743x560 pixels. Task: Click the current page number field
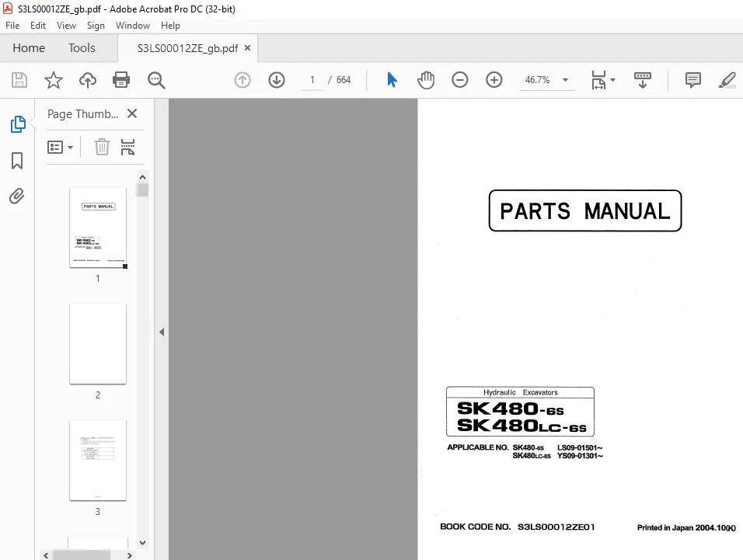click(312, 80)
